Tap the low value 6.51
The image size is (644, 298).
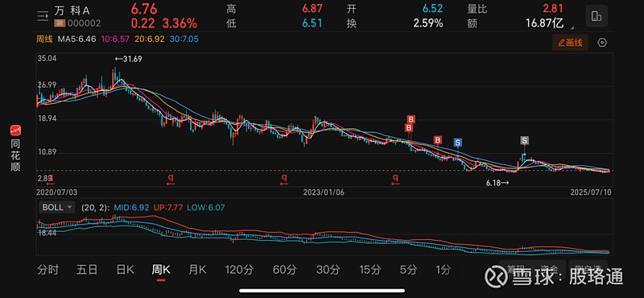pyautogui.click(x=312, y=23)
